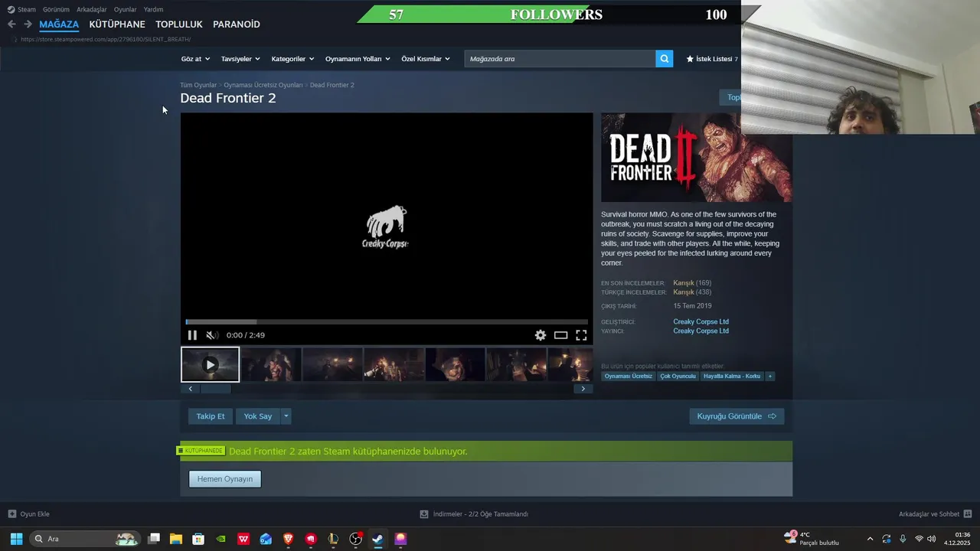The height and width of the screenshot is (551, 980).
Task: Click the thumbnail strip scrollbar handle
Action: pos(215,389)
